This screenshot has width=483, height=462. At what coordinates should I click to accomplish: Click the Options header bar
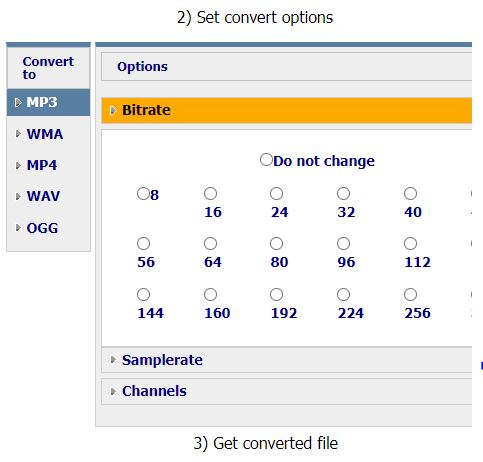point(286,66)
